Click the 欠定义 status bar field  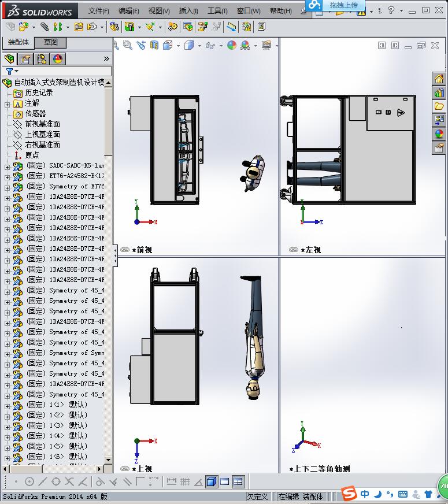(x=257, y=496)
